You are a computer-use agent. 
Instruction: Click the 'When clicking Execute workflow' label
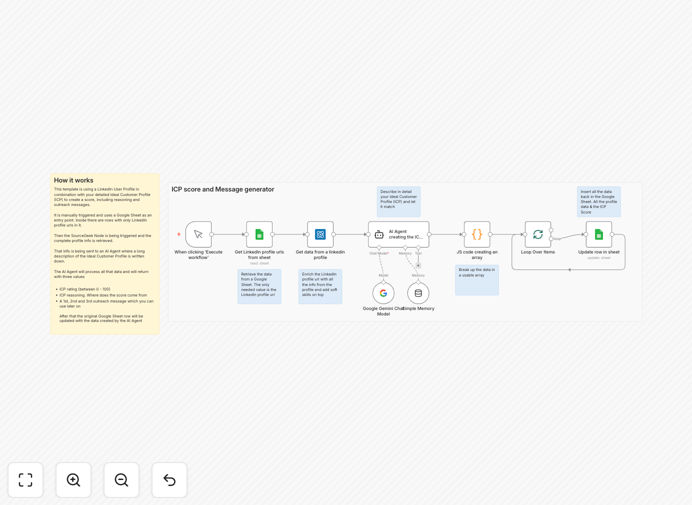tap(199, 255)
